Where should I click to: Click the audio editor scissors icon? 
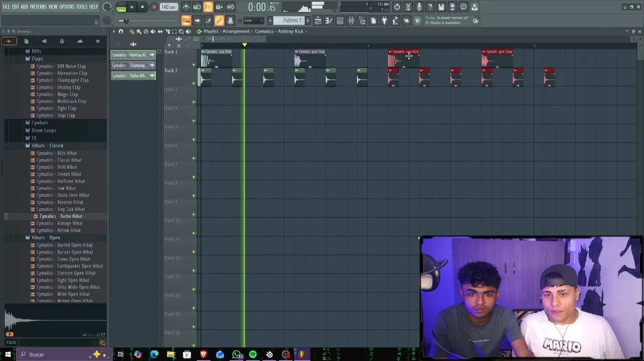[408, 7]
